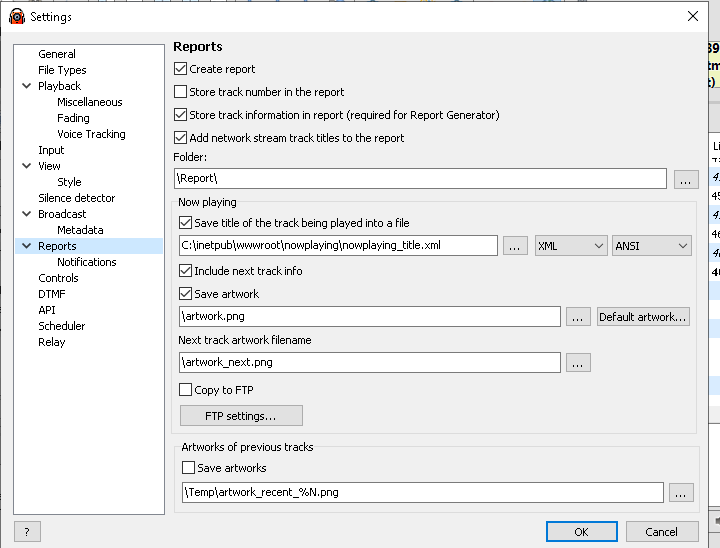The width and height of the screenshot is (720, 548).
Task: Go to API settings
Action: click(x=46, y=310)
